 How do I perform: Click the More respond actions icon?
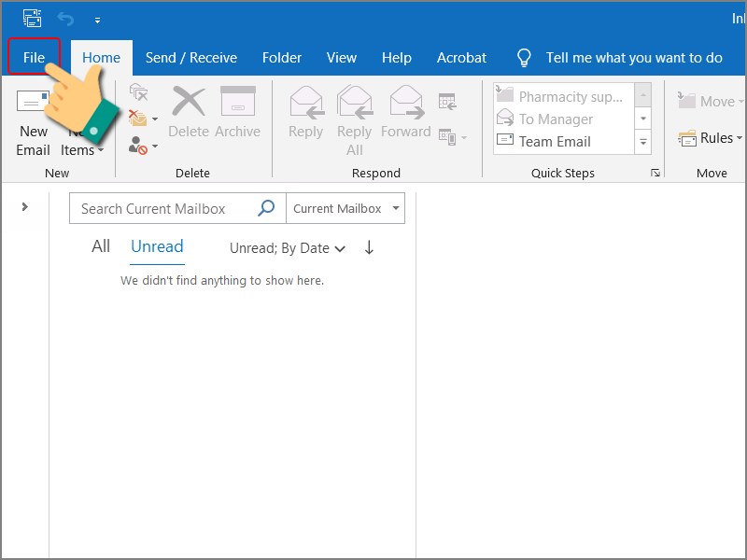pos(447,137)
